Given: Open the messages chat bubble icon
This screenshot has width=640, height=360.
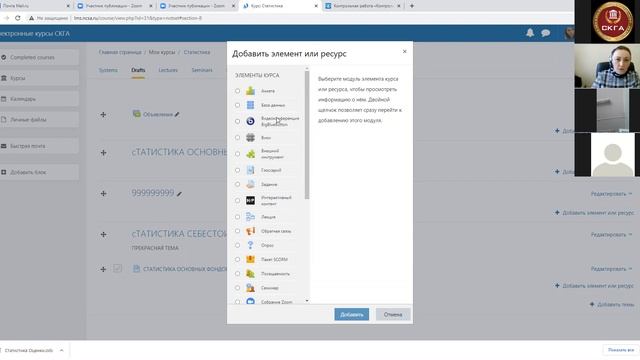Looking at the screenshot, I should (545, 33).
